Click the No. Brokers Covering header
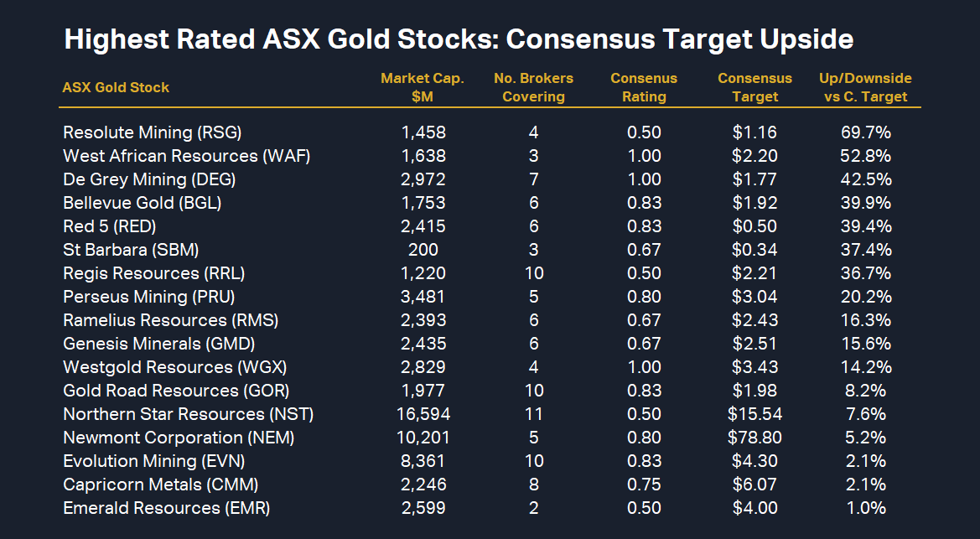 (x=533, y=87)
